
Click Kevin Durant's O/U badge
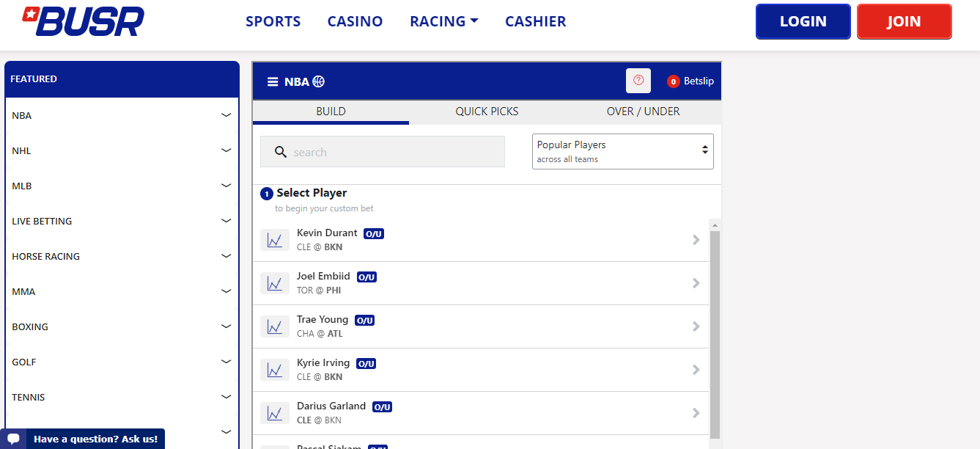pos(374,234)
